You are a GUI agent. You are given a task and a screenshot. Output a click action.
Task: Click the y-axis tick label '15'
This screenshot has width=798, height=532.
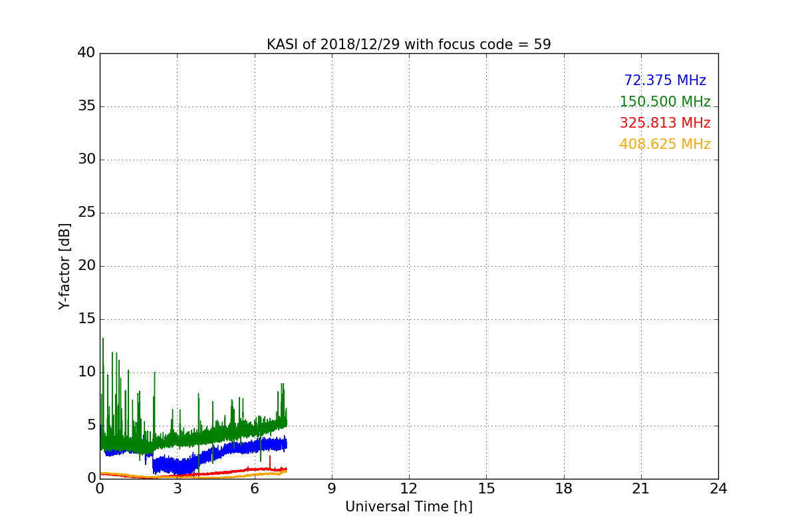point(86,319)
